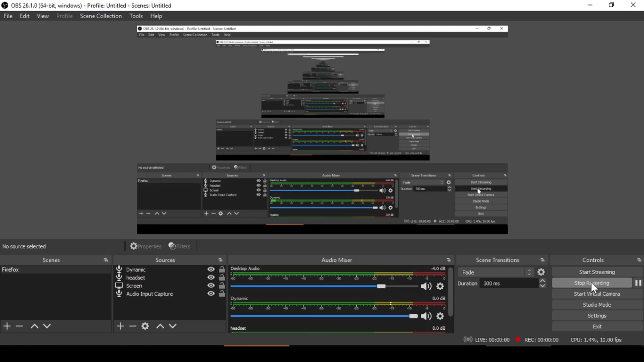Pause recording with pause icon
This screenshot has width=644, height=362.
click(x=638, y=283)
